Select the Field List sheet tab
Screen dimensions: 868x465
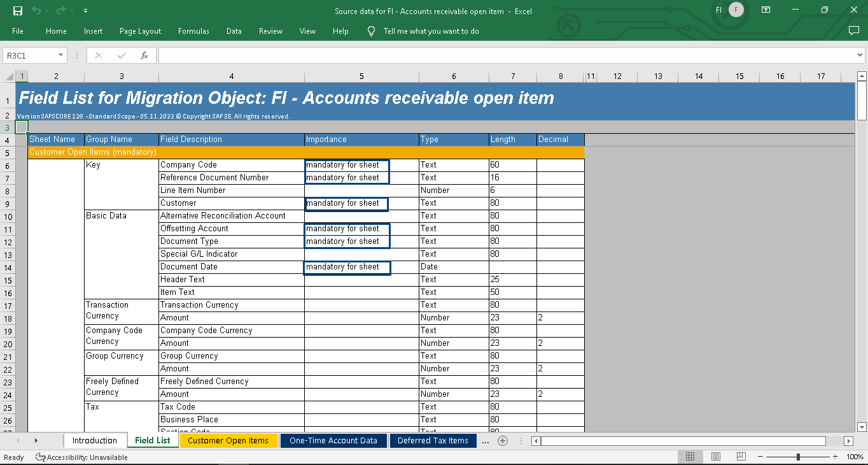pyautogui.click(x=153, y=440)
